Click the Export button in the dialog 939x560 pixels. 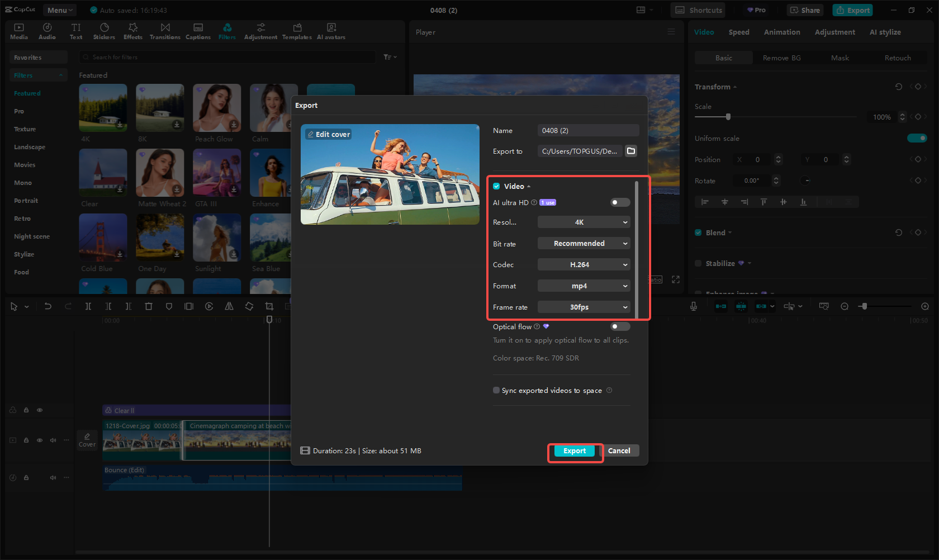(574, 450)
